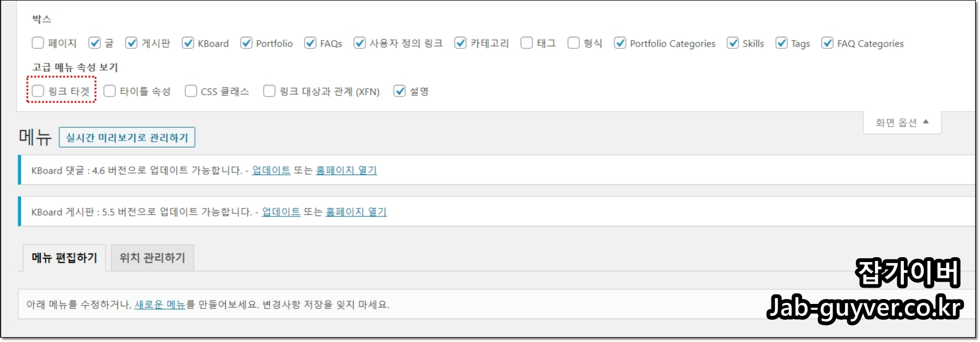Uncheck Portfolio Categories checkbox
This screenshot has height=342, width=980.
(620, 42)
